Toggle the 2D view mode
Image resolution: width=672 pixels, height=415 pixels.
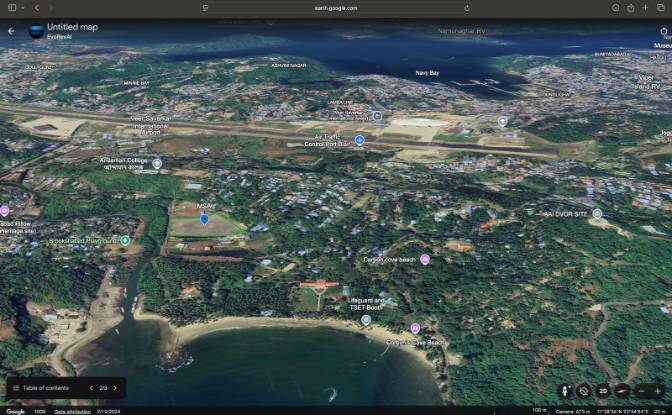pyautogui.click(x=603, y=391)
